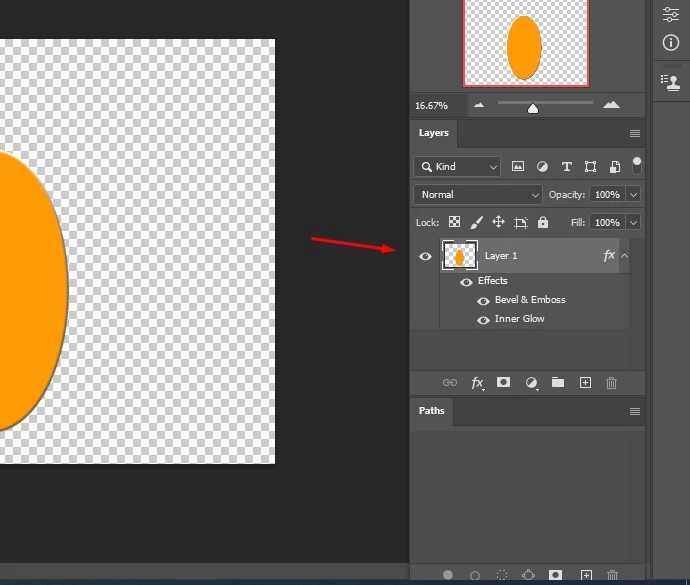Click the Inner Glow label
The height and width of the screenshot is (585, 690).
519,319
